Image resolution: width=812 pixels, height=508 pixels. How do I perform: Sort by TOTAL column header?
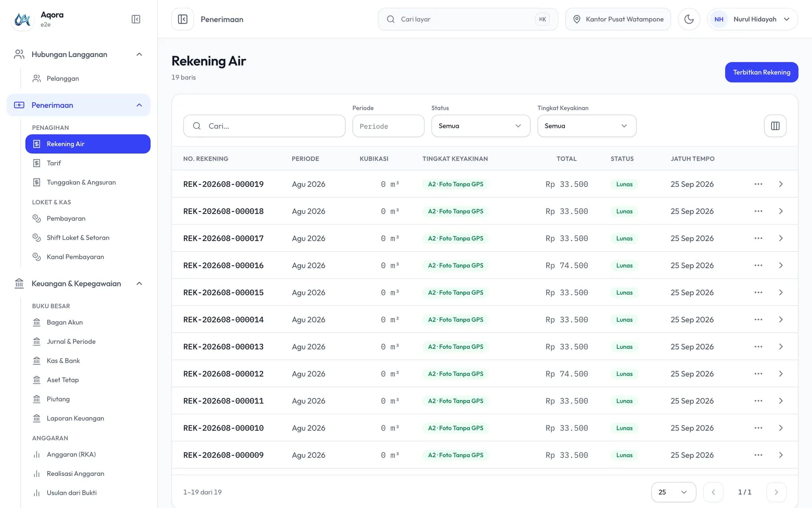pyautogui.click(x=566, y=159)
